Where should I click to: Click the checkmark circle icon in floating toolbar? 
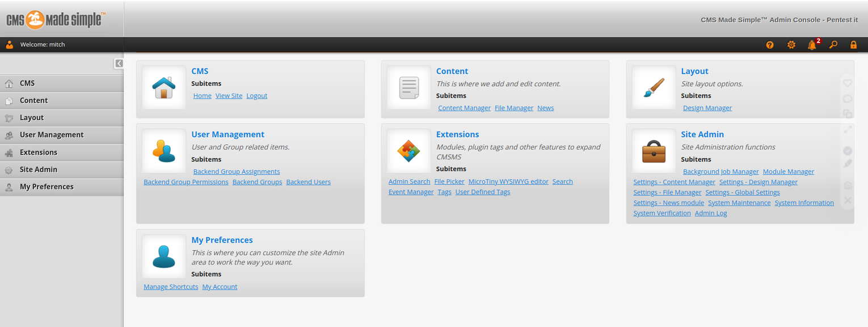(848, 151)
